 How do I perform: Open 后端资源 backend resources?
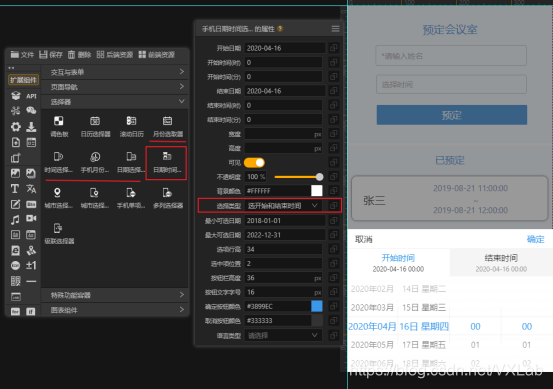pyautogui.click(x=115, y=55)
